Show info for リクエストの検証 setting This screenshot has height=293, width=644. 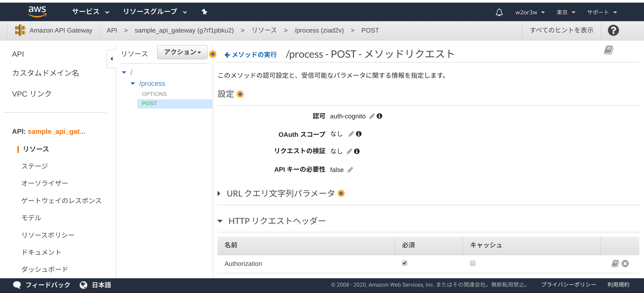(x=357, y=152)
